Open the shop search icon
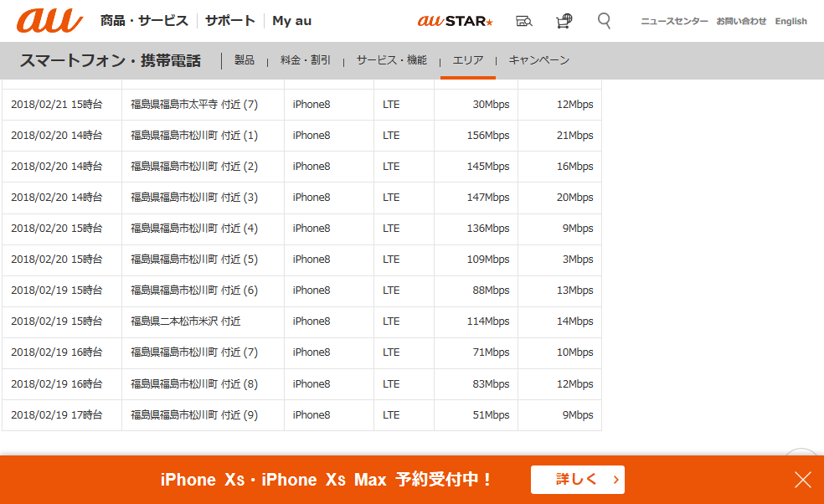This screenshot has width=824, height=504. pos(523,21)
